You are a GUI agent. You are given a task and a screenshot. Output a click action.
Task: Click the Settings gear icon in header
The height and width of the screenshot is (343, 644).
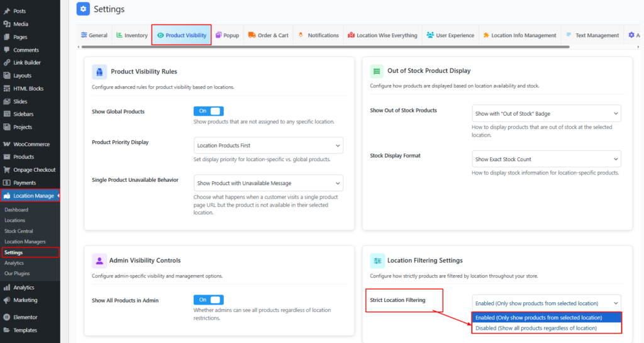pos(83,9)
